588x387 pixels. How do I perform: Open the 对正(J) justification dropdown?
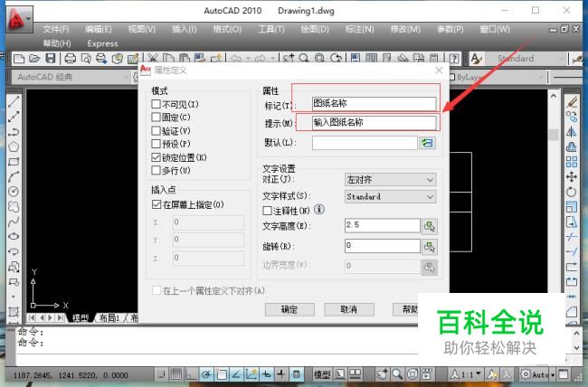tap(390, 180)
